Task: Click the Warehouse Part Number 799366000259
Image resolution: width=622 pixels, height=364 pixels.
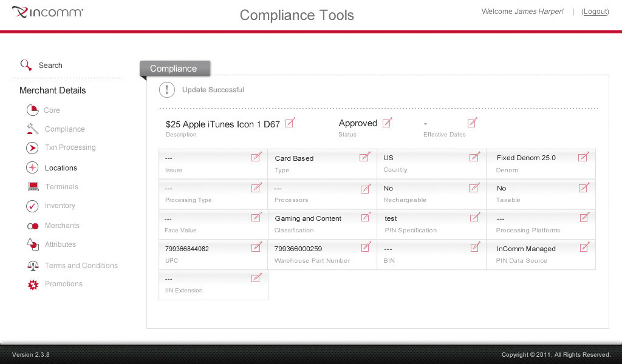Action: (x=298, y=249)
